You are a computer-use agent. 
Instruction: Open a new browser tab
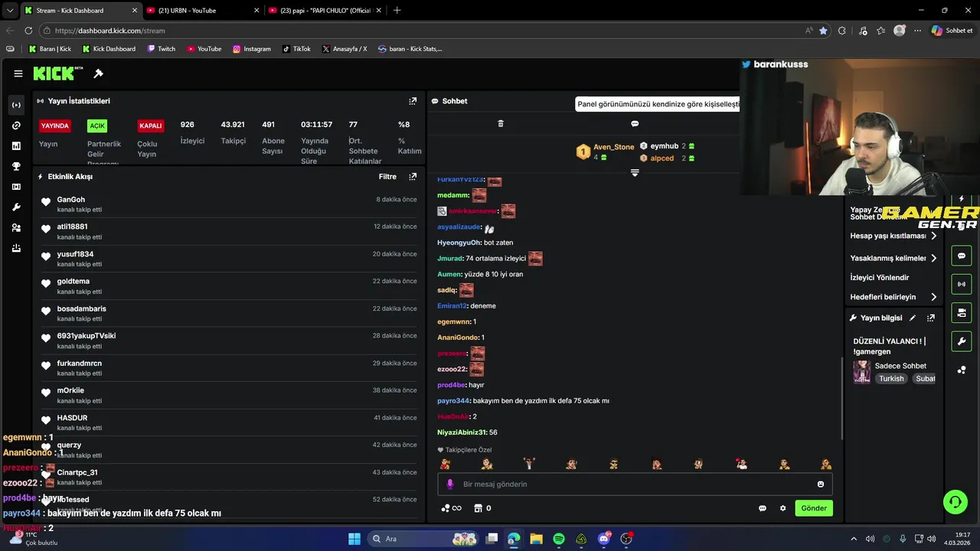pos(397,11)
